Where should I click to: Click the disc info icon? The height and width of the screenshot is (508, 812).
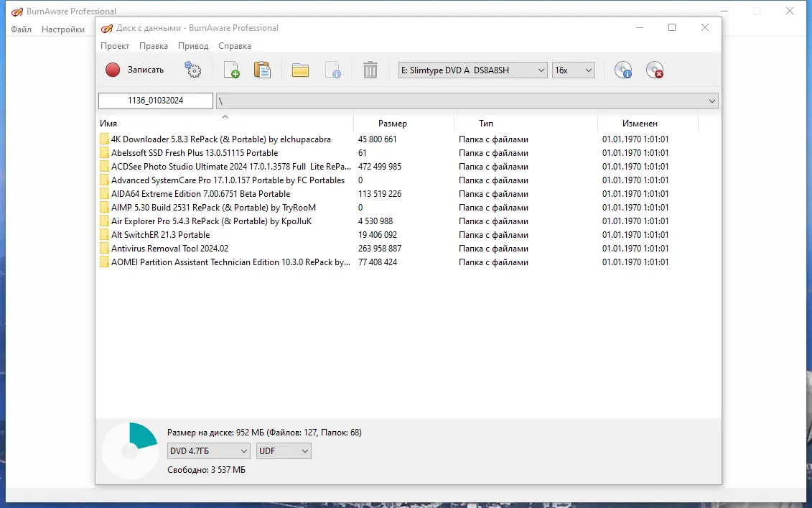[x=623, y=70]
